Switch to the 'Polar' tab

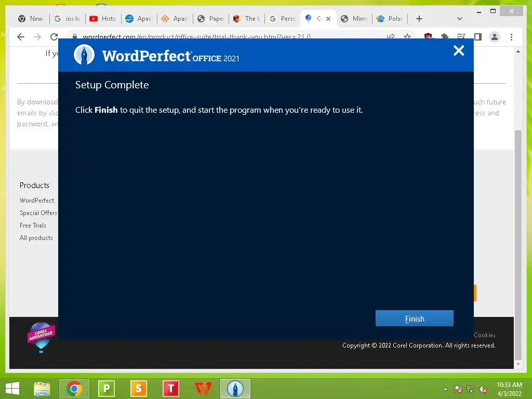click(390, 19)
